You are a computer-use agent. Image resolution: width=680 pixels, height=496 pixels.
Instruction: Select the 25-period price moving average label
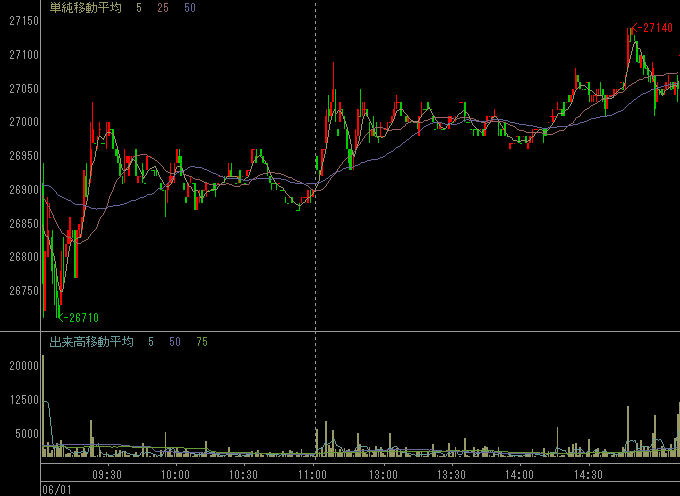[x=163, y=7]
